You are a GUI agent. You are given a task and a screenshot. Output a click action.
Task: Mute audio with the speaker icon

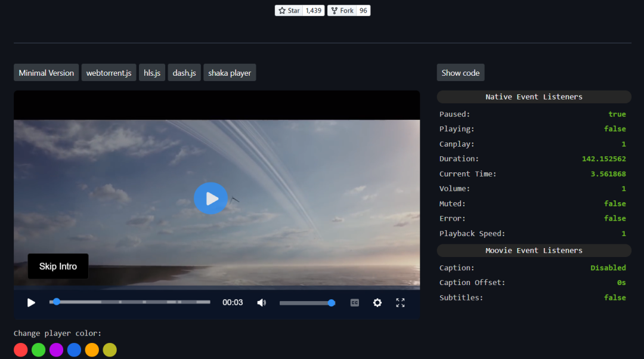[x=262, y=303]
